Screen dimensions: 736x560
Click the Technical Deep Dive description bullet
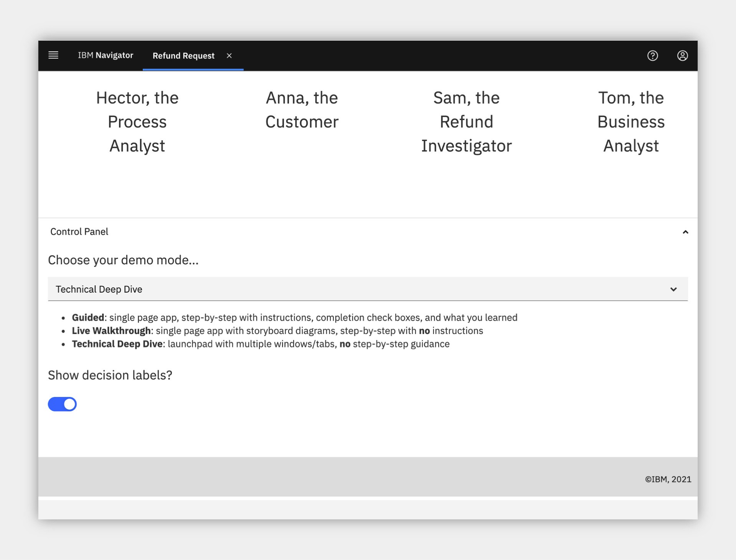pos(261,344)
